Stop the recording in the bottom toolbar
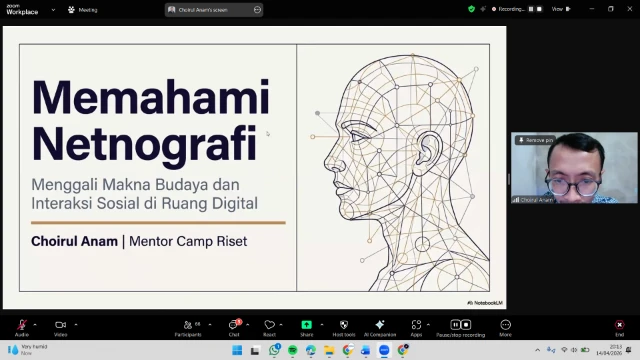Image resolution: width=640 pixels, height=360 pixels. pyautogui.click(x=466, y=325)
